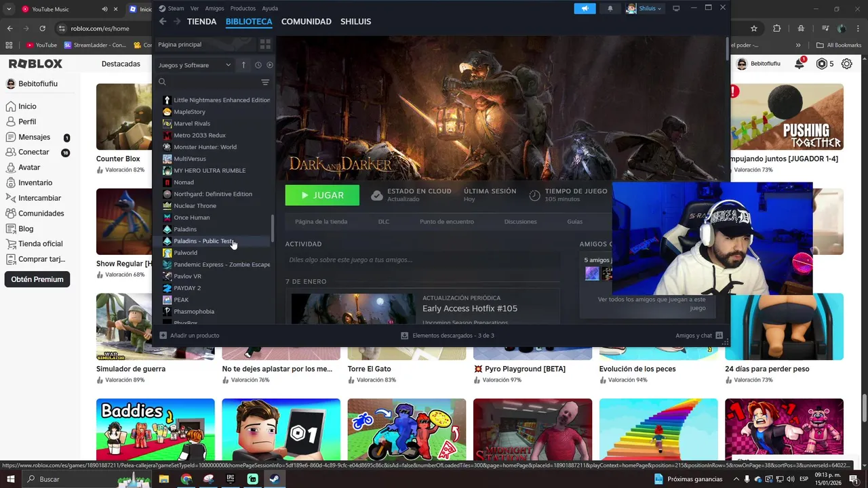
Task: Open the Guías tab
Action: point(574,222)
